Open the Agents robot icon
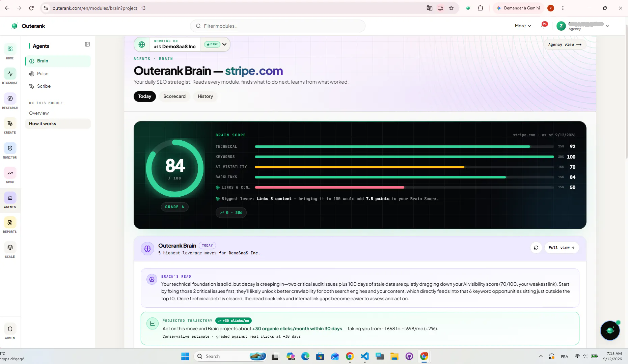This screenshot has height=364, width=628. coord(10,198)
